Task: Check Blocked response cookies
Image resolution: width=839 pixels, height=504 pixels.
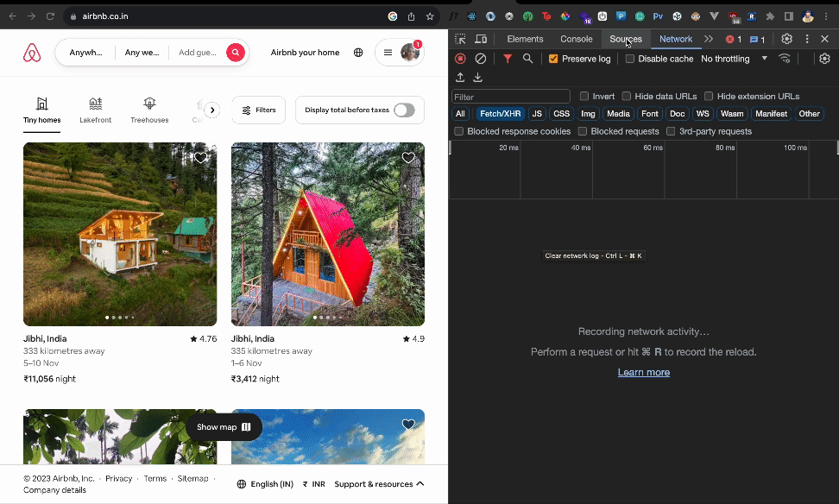Action: pos(458,131)
